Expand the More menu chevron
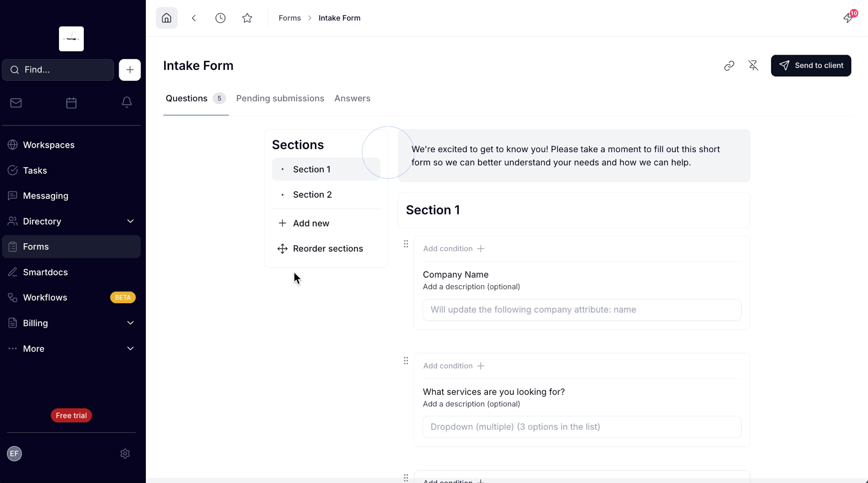This screenshot has height=483, width=868. 130,348
